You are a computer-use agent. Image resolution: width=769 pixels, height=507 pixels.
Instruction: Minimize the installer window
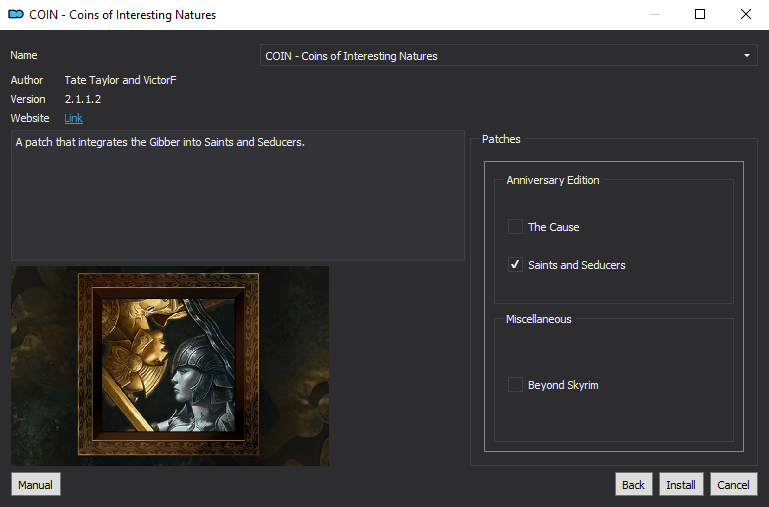click(x=654, y=14)
